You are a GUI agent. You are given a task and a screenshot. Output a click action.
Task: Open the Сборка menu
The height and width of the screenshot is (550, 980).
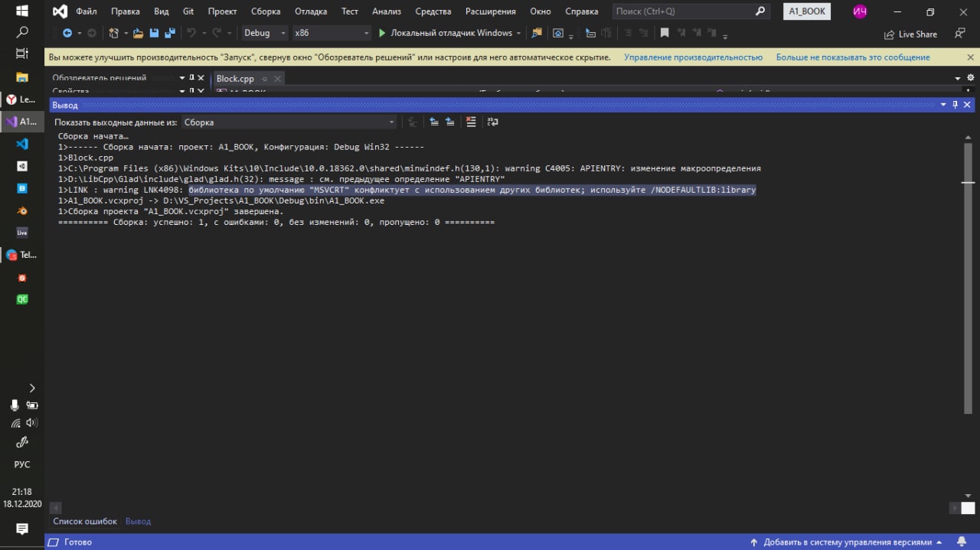(x=266, y=11)
